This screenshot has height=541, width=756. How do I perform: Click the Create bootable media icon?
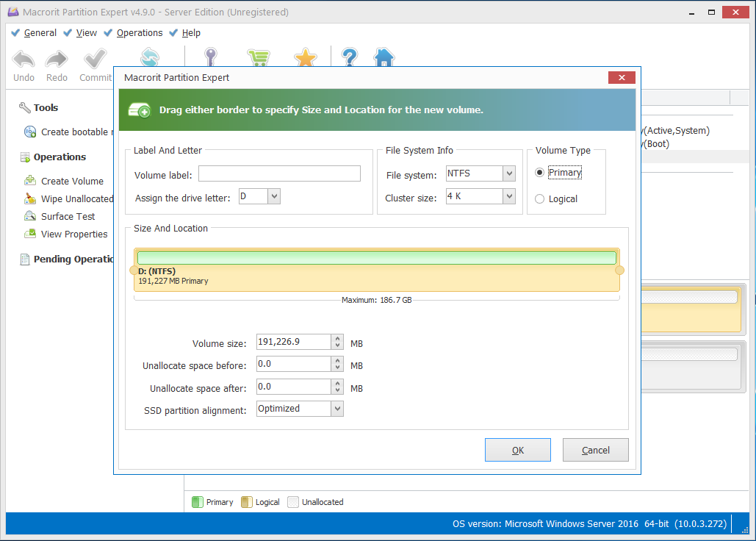(30, 132)
